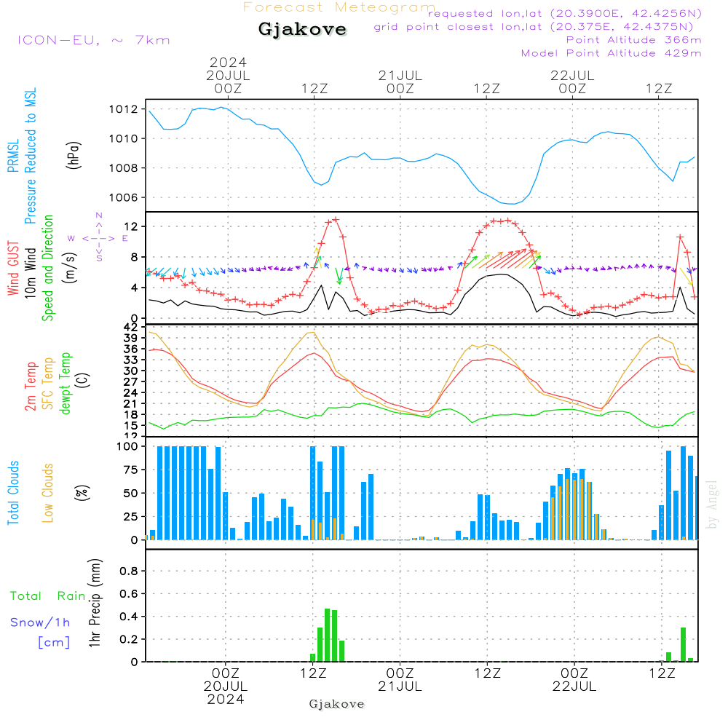The image size is (728, 728).
Task: Click the Total Rain legend label
Action: click(x=47, y=596)
